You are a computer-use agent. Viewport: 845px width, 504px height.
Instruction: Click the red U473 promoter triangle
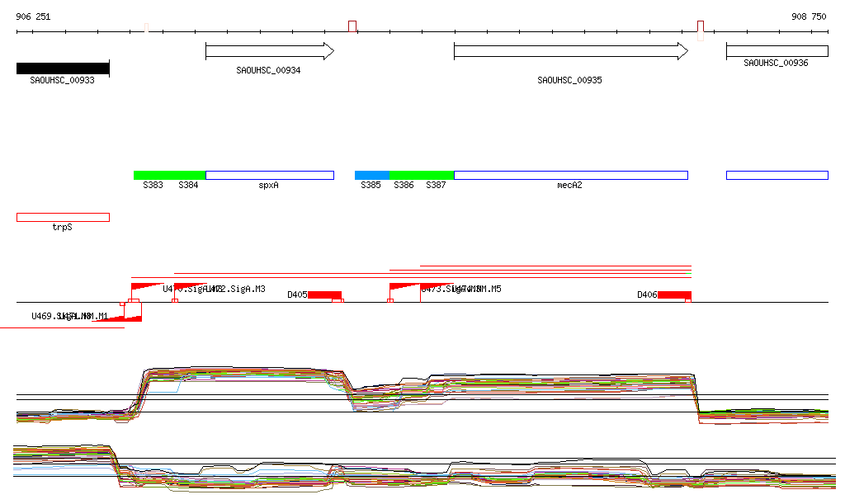(404, 287)
